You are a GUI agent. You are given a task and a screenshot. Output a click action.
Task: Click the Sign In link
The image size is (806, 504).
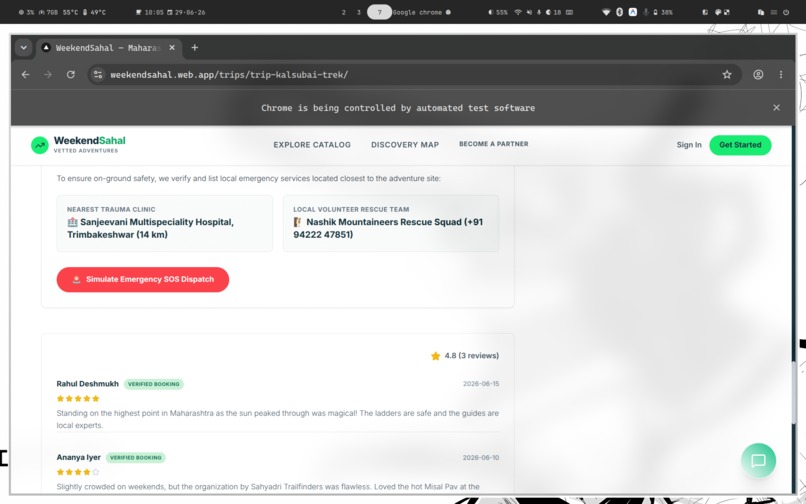(689, 145)
